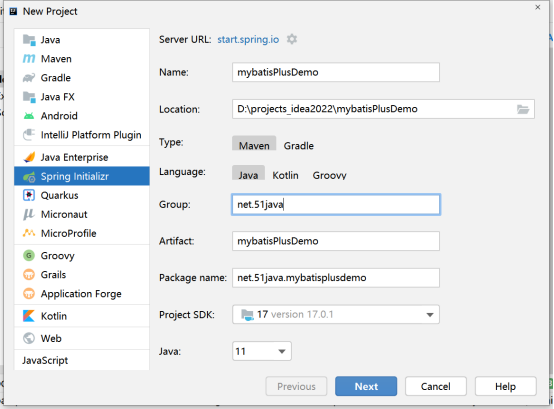The height and width of the screenshot is (409, 554).
Task: Open the start.spring.io link
Action: (x=248, y=39)
